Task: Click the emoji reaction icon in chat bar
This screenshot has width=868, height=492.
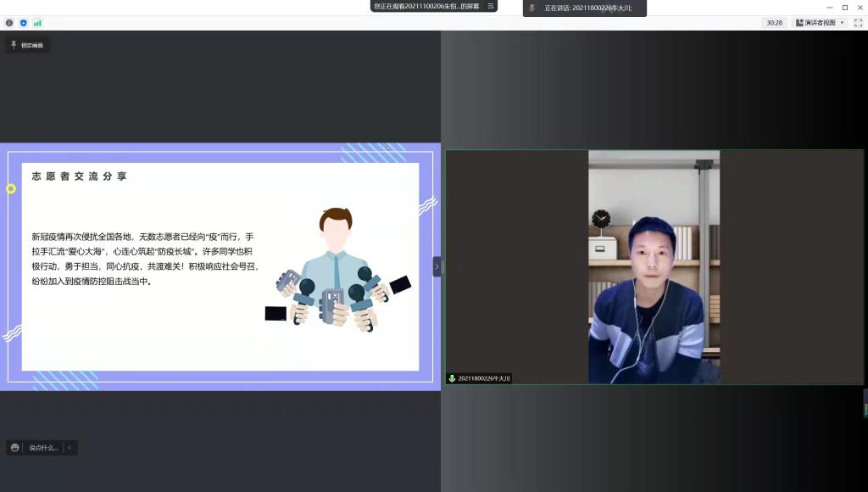Action: [15, 448]
